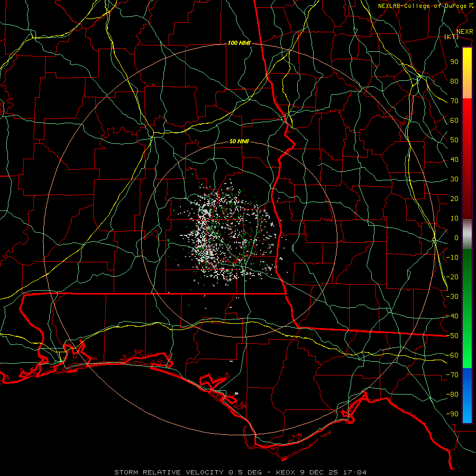Click the "NEXLAB-College of DuPage" header text
Image resolution: width=476 pixels, height=476 pixels.
tap(423, 6)
